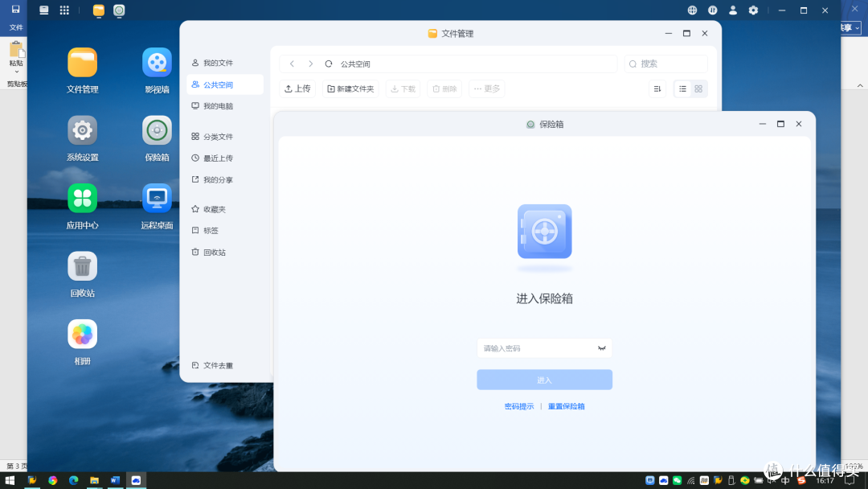Select 收藏夹 in the sidebar

(225, 209)
